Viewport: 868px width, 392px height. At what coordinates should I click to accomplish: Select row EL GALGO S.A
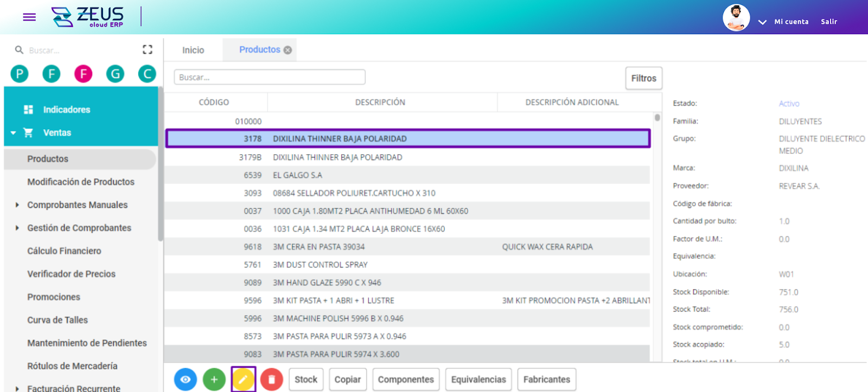coord(407,175)
